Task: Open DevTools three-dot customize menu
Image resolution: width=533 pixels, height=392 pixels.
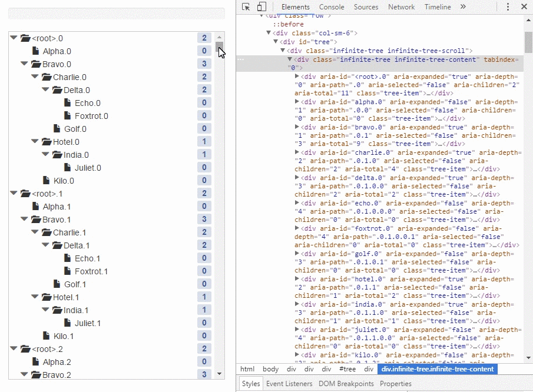Action: pyautogui.click(x=508, y=7)
